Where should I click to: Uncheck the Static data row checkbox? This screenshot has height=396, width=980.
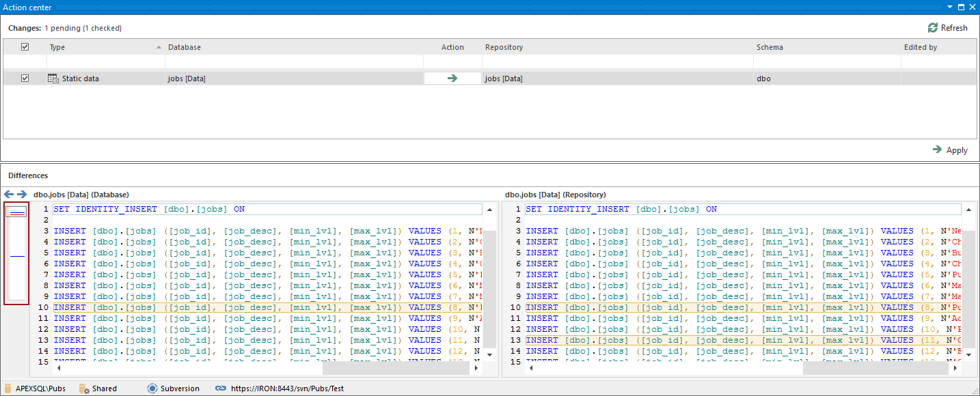click(x=25, y=79)
